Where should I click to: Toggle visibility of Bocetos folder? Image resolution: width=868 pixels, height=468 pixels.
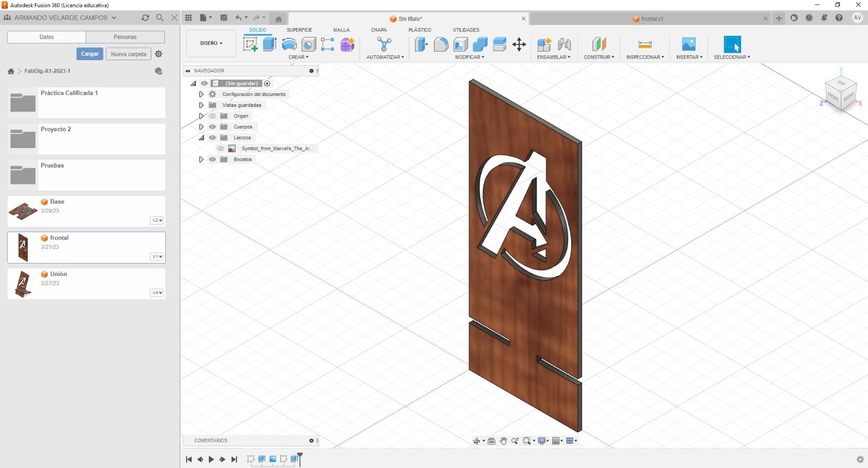tap(213, 159)
